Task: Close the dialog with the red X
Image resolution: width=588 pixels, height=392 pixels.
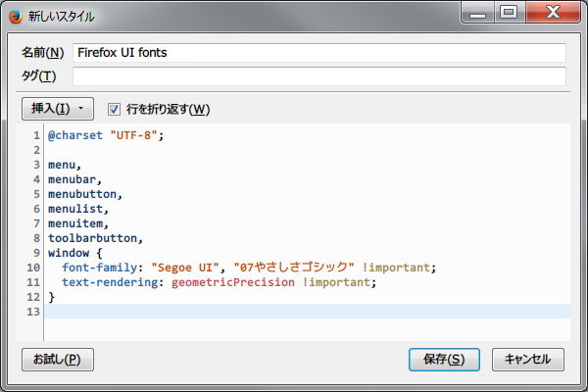Action: click(551, 12)
